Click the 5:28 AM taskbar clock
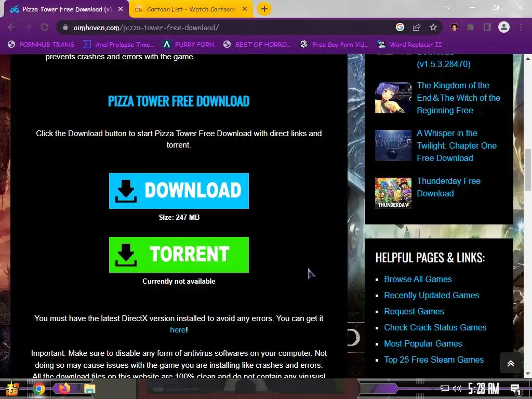 pos(484,389)
